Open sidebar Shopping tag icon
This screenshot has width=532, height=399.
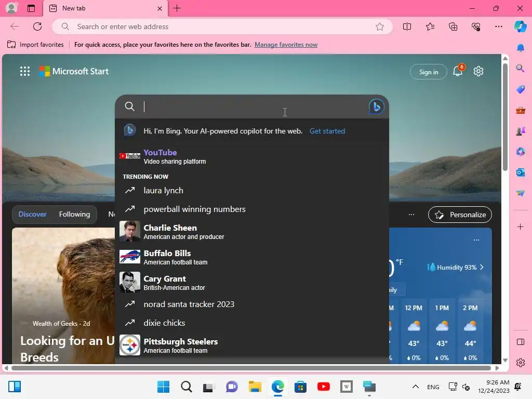(521, 89)
